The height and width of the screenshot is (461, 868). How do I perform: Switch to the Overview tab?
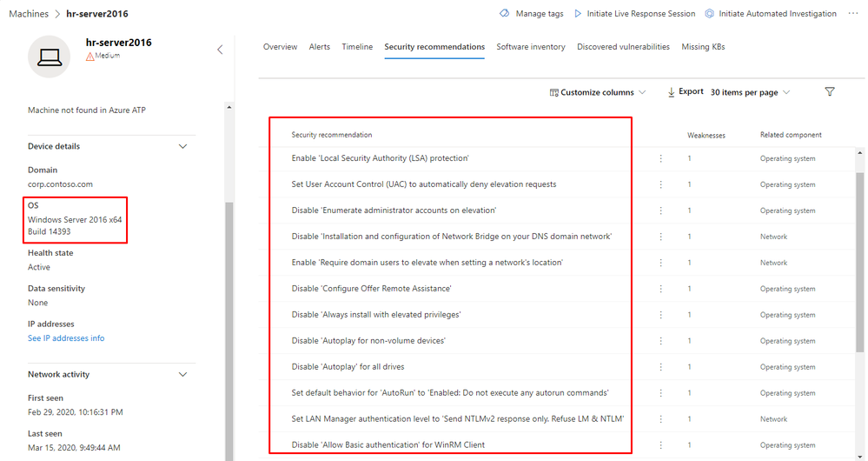[280, 47]
